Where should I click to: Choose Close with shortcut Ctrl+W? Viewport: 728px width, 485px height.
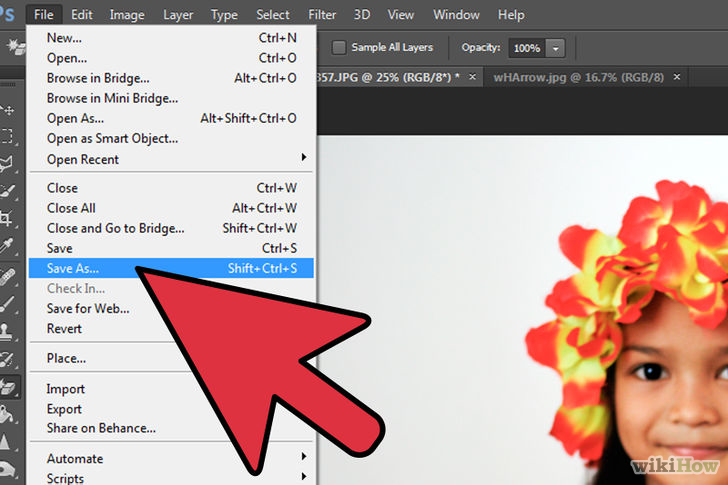click(171, 188)
